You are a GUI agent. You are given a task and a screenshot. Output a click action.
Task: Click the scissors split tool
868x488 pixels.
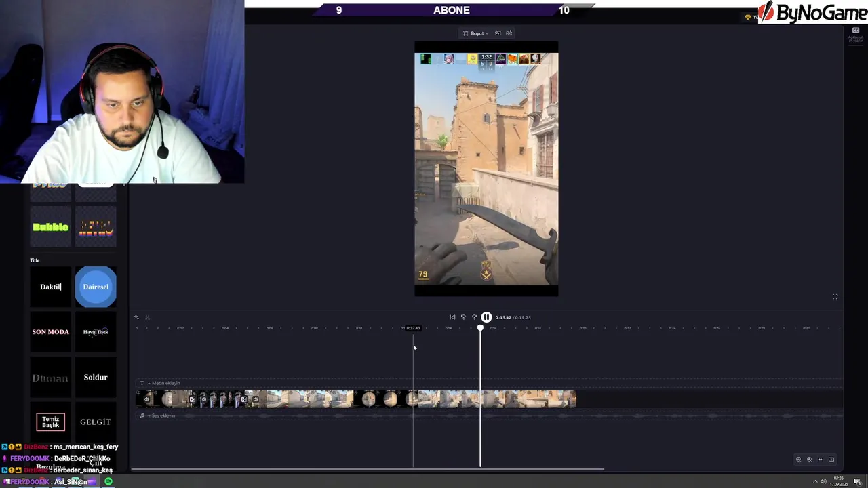point(147,317)
